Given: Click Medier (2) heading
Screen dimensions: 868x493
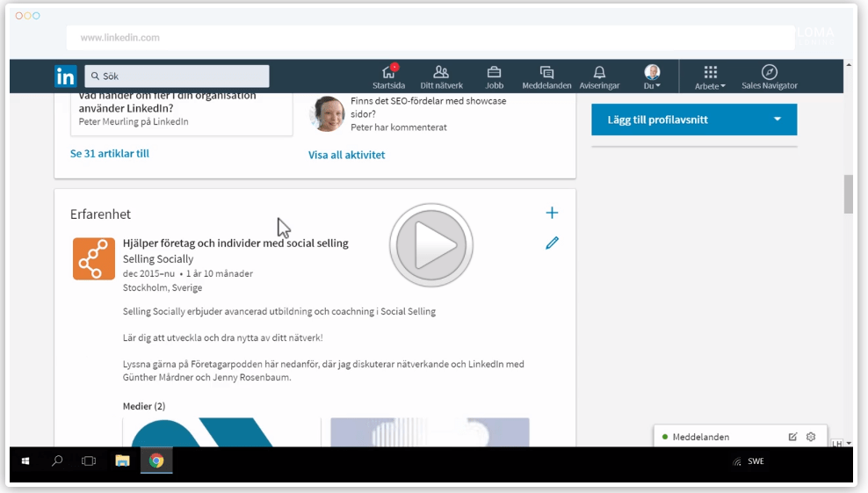Looking at the screenshot, I should tap(144, 406).
